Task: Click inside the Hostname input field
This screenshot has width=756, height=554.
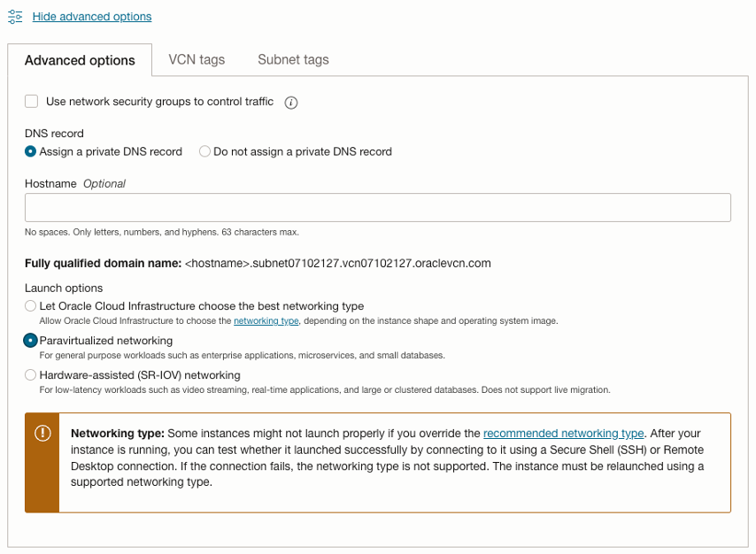Action: [378, 207]
